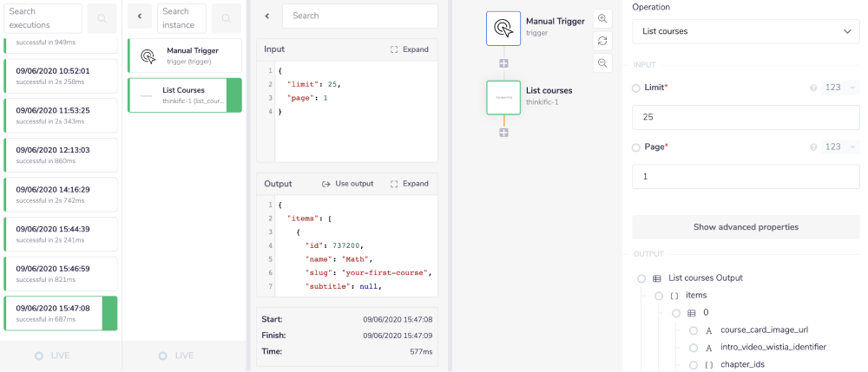Click the plus connector below List courses node
The image size is (868, 372).
(x=503, y=133)
